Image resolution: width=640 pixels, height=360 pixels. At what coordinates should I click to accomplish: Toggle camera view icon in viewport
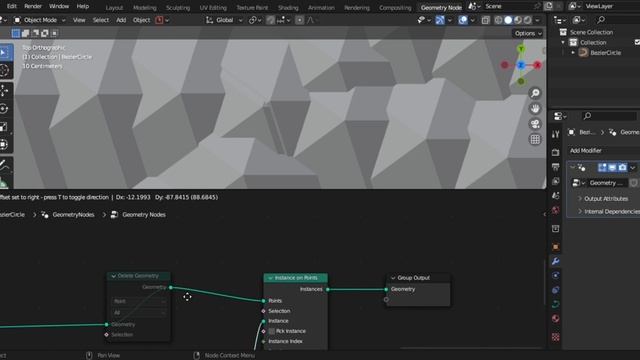[x=535, y=124]
